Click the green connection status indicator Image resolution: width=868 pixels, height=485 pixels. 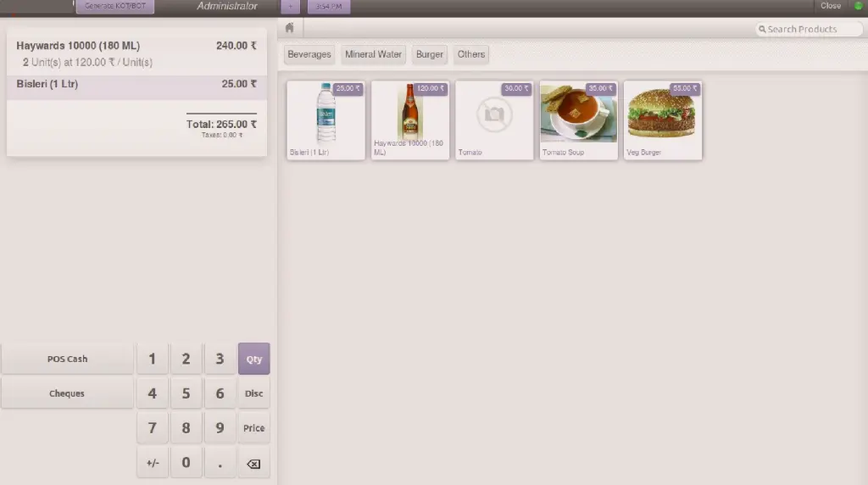(x=857, y=6)
